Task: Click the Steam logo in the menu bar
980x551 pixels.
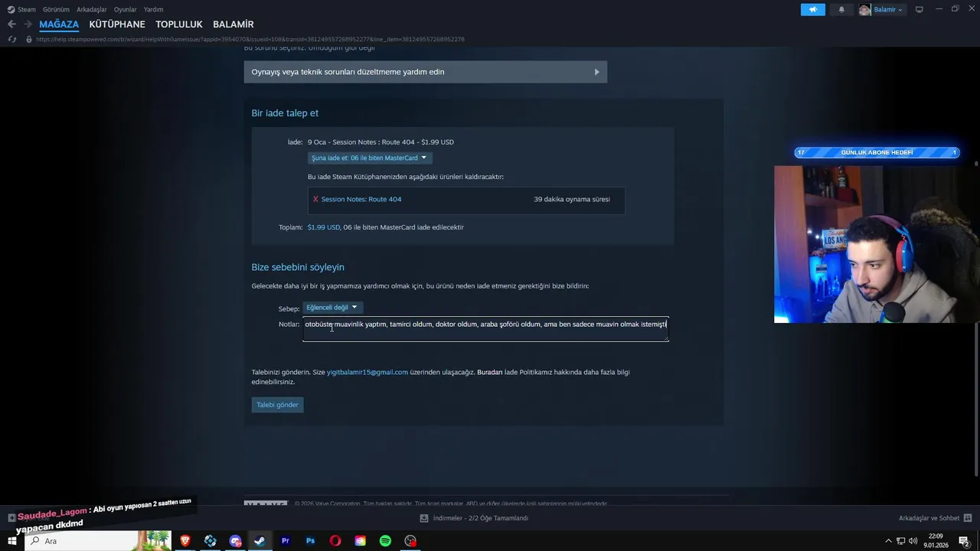Action: (x=11, y=9)
